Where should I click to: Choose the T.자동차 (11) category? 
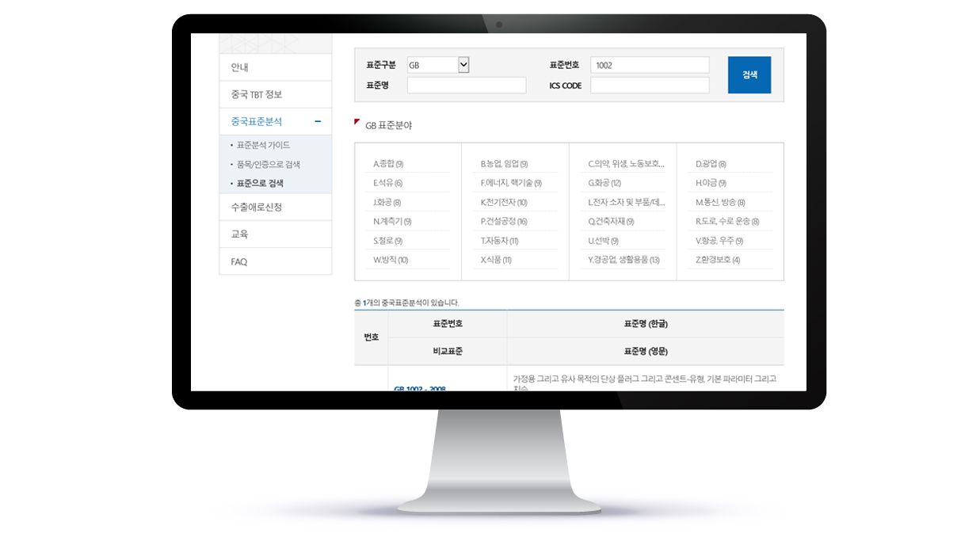coord(499,241)
